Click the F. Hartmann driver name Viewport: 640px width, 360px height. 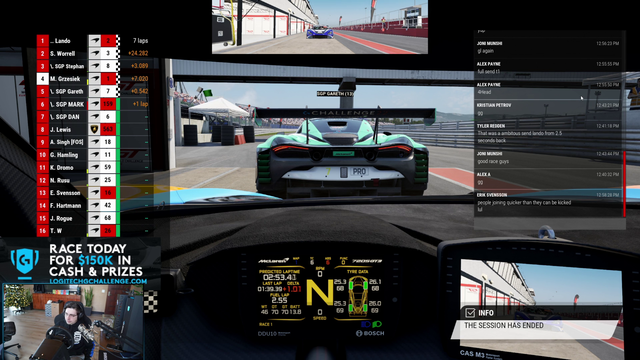(66, 205)
